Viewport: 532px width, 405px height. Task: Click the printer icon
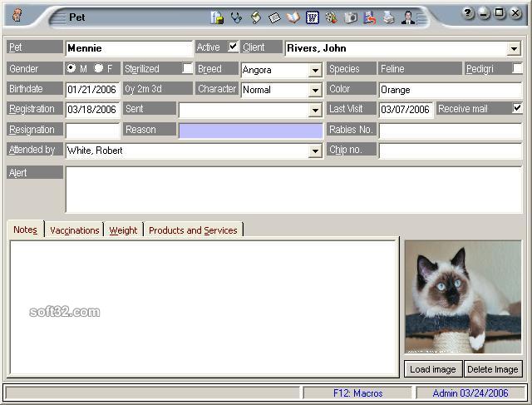coord(389,17)
